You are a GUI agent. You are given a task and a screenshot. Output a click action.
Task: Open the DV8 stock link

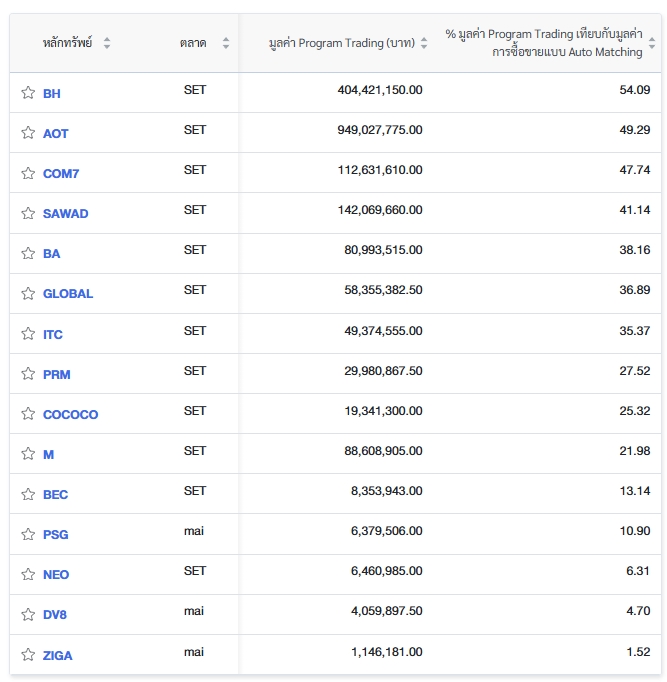(x=55, y=615)
